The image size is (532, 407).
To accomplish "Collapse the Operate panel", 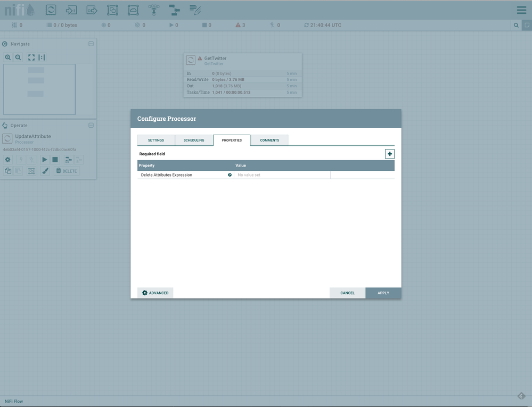I will [91, 126].
